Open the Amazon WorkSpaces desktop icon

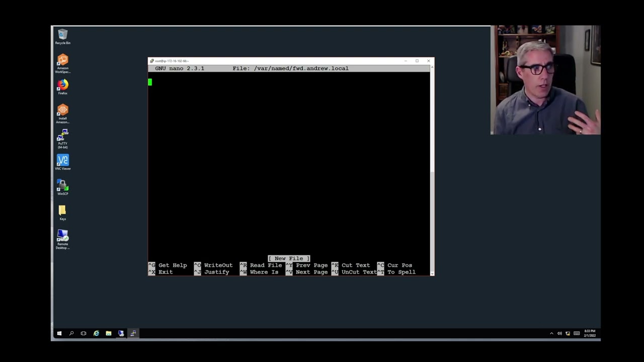click(x=62, y=64)
